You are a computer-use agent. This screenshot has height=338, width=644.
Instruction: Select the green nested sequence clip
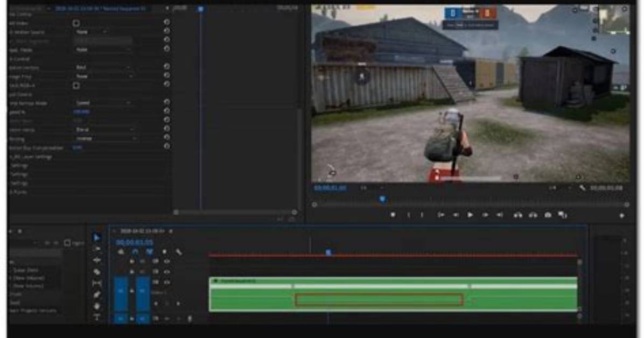(x=394, y=294)
